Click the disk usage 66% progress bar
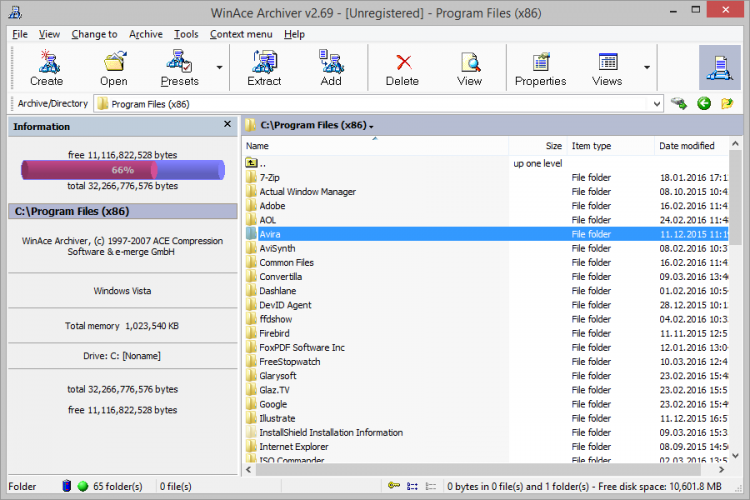 coord(123,170)
